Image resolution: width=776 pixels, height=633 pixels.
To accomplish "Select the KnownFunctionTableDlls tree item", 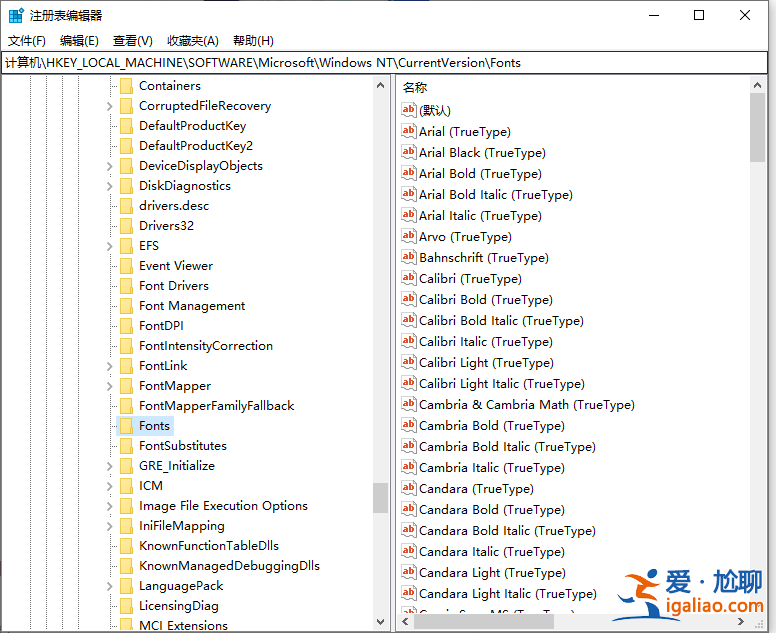I will coord(209,545).
